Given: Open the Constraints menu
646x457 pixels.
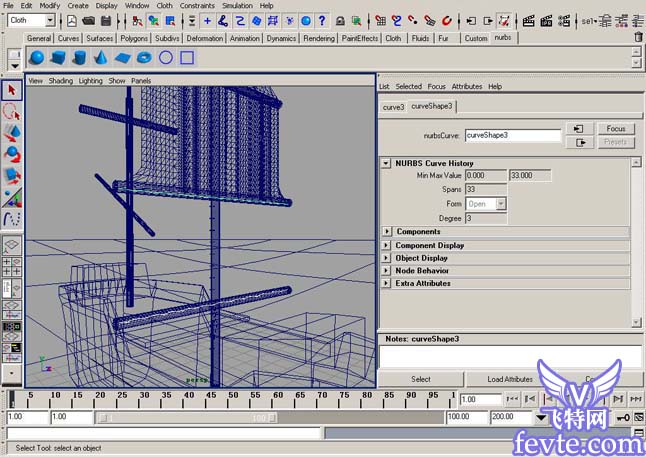Looking at the screenshot, I should (x=197, y=5).
